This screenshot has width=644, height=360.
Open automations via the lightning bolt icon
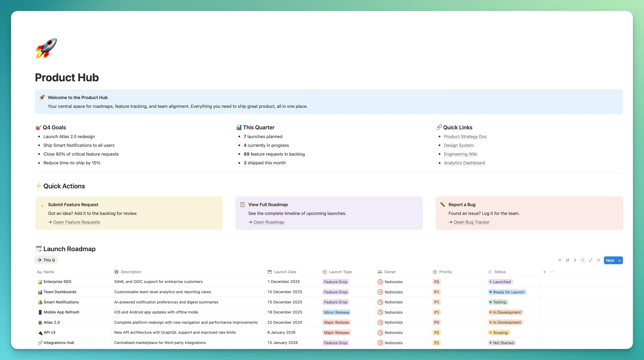575,260
